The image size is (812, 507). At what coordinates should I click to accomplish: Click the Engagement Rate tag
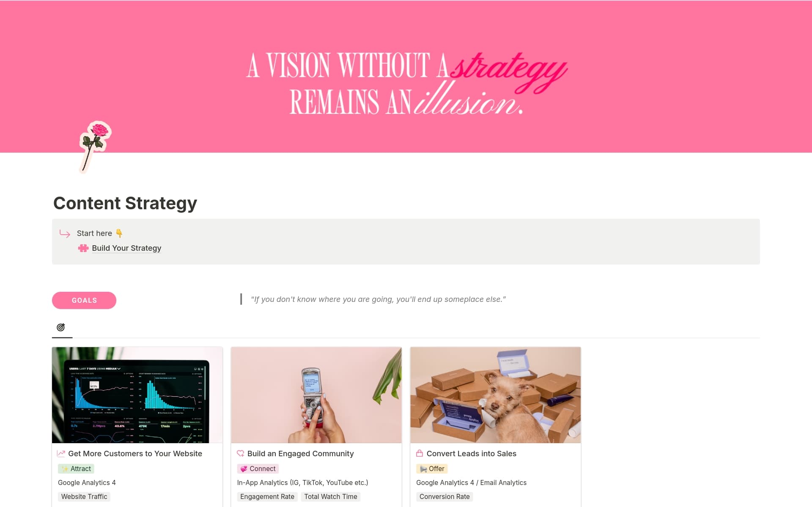point(267,497)
